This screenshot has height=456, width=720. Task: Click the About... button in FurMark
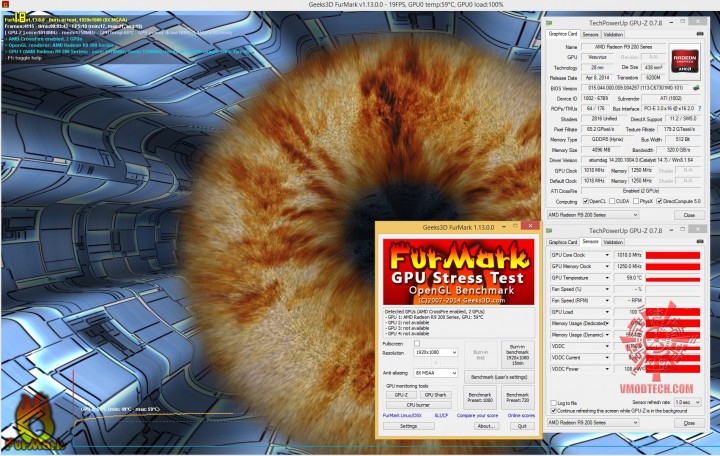pyautogui.click(x=486, y=426)
